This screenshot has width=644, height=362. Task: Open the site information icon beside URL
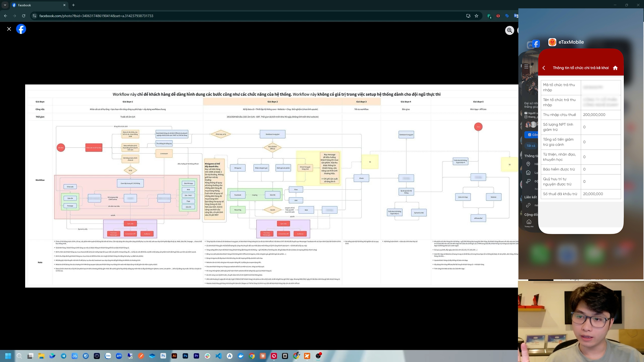click(x=34, y=16)
